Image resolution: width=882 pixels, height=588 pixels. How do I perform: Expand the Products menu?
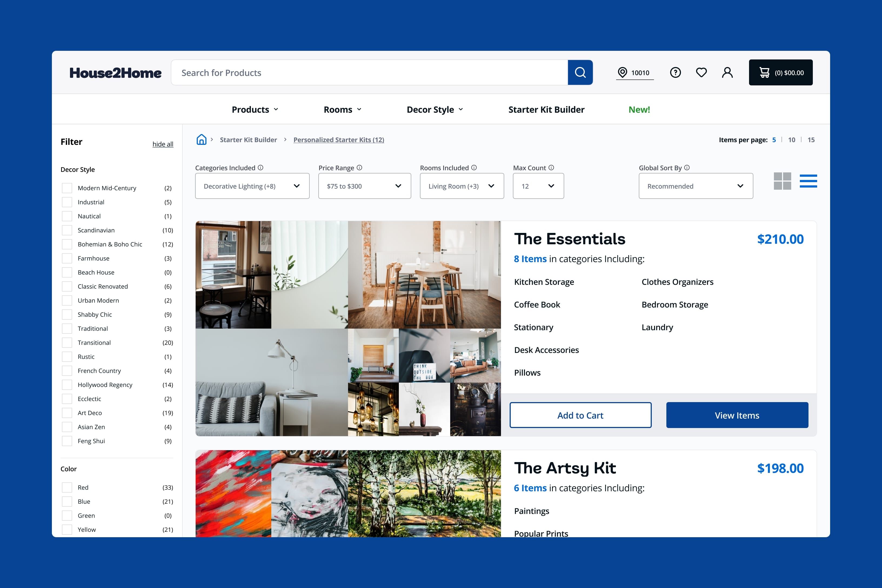(x=255, y=109)
